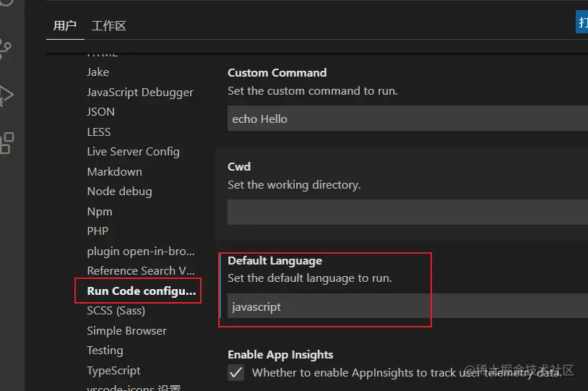Open Simple Browser settings section

click(x=126, y=330)
